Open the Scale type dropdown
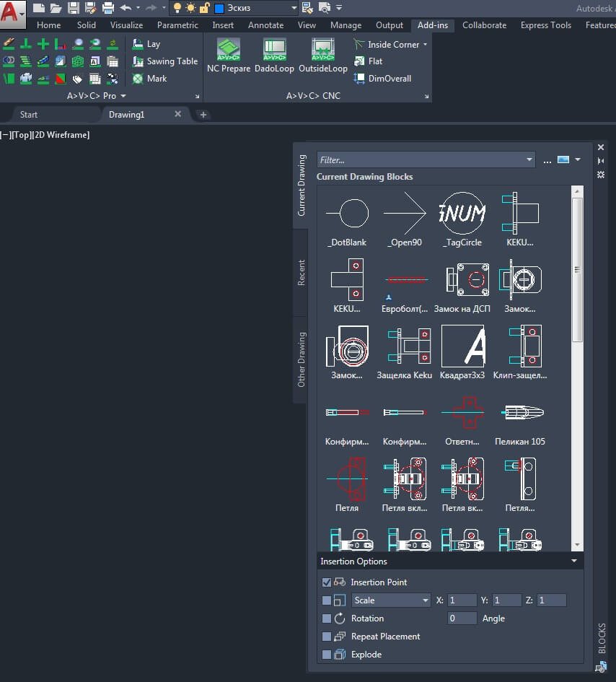 (391, 600)
